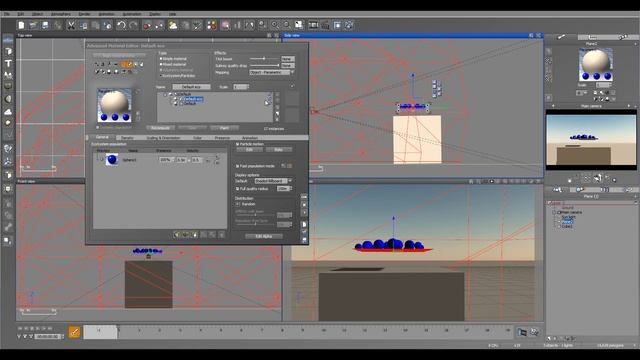Click the Redo arrow icon
640x360 pixels.
pos(133,25)
